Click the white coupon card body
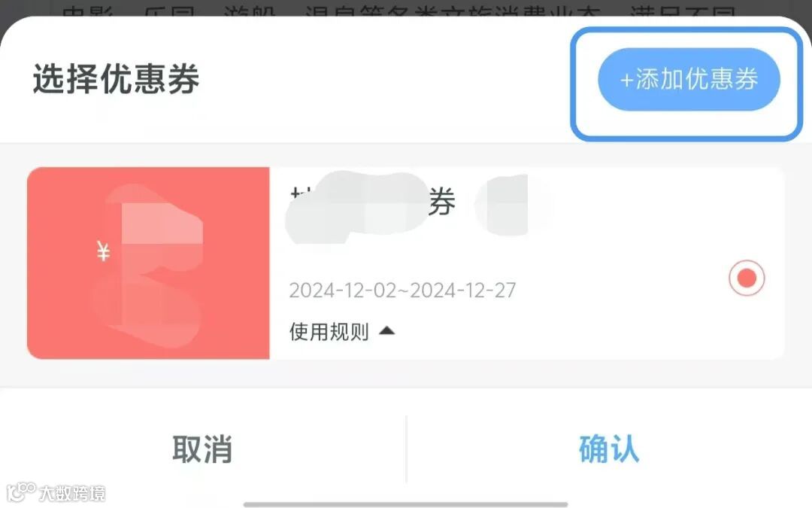Viewport: 812px width, 508px height. pyautogui.click(x=526, y=263)
